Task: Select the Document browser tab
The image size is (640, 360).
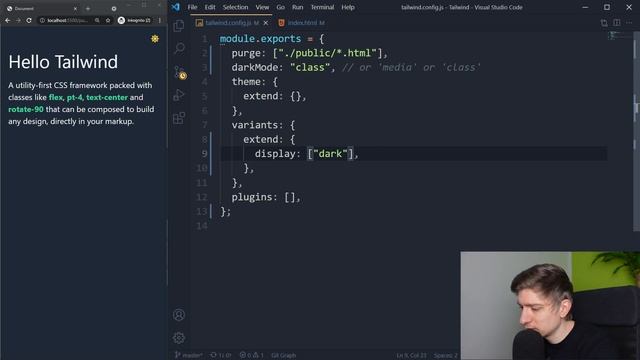Action: click(x=41, y=8)
